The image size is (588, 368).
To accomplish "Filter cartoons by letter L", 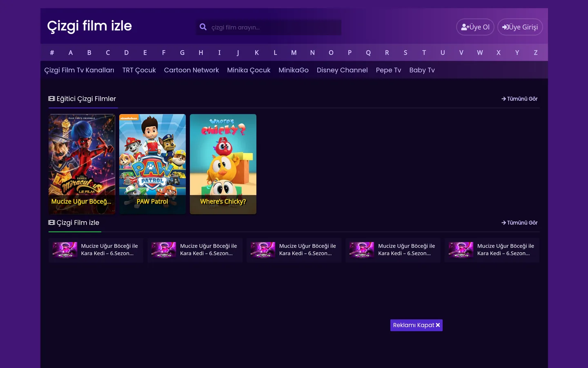I will coord(275,52).
